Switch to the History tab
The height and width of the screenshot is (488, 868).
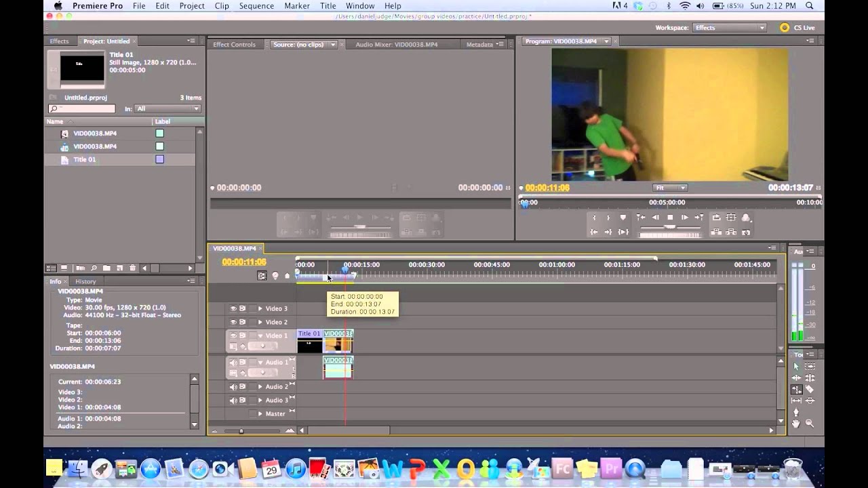tap(85, 281)
